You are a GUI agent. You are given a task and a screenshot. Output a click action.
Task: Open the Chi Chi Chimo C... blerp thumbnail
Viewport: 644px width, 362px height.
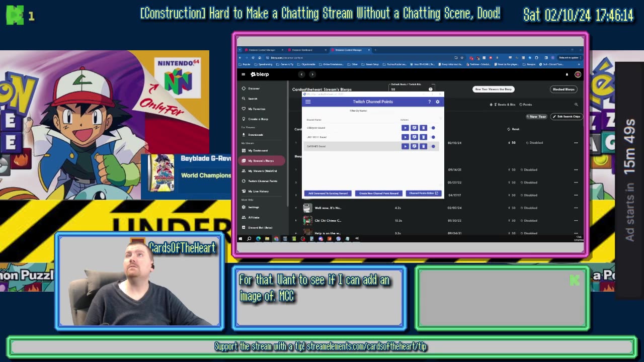307,220
